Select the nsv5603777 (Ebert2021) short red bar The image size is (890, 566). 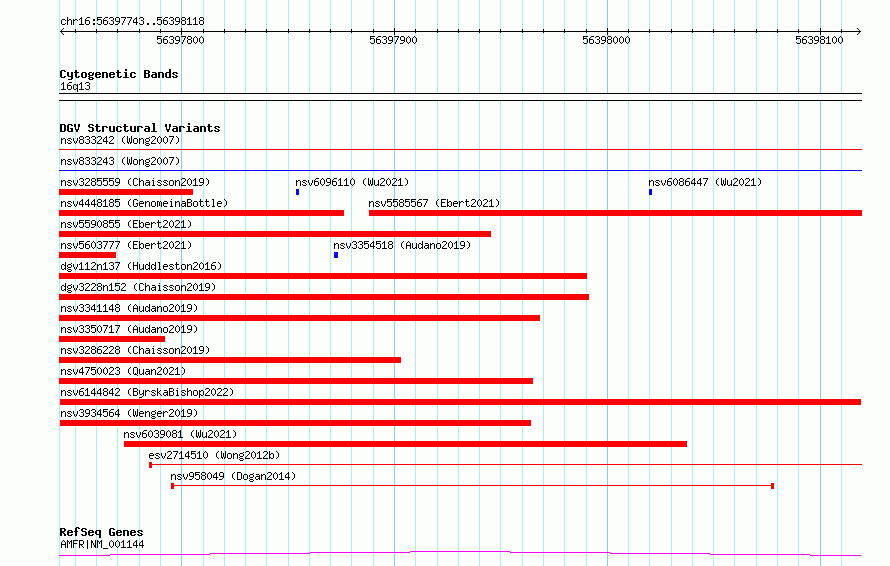[x=87, y=255]
